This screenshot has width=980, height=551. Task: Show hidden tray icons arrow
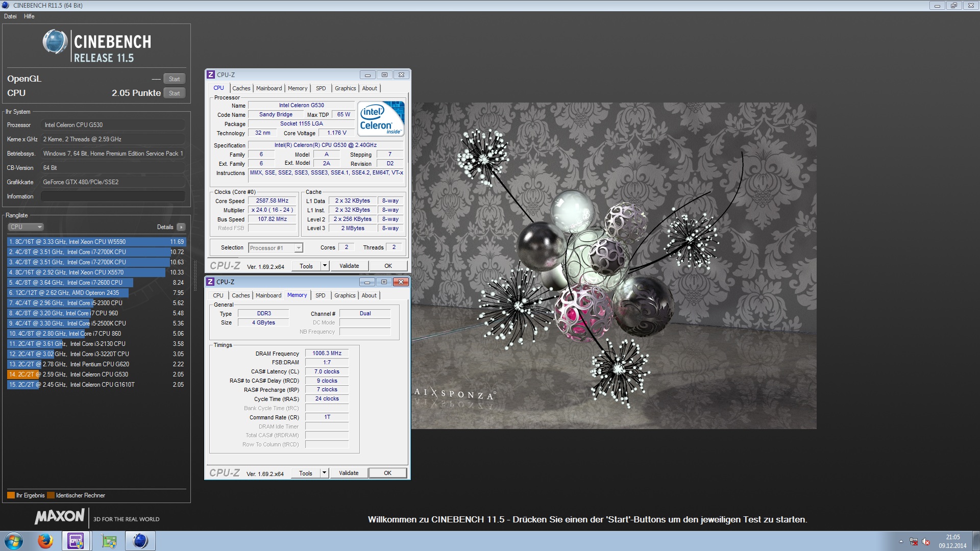901,542
